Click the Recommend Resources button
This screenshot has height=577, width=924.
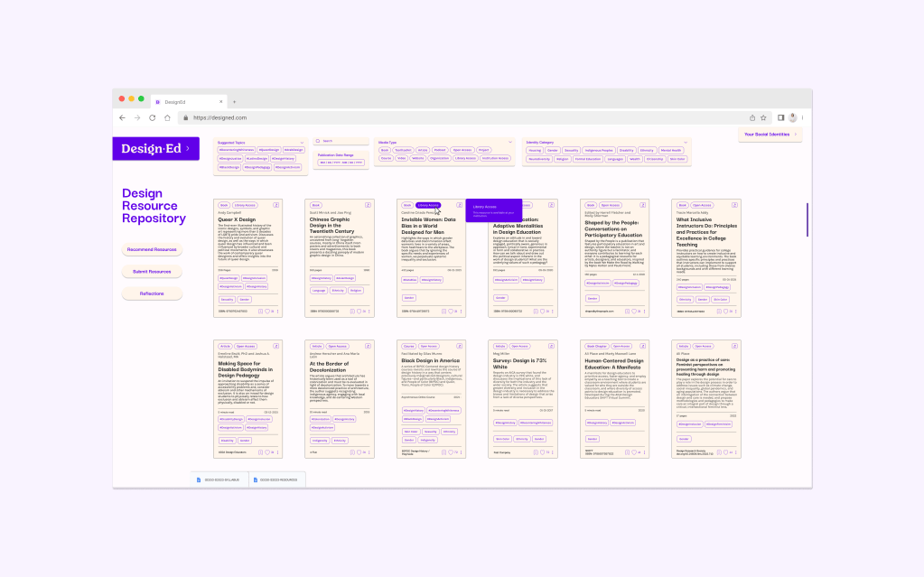(x=152, y=249)
